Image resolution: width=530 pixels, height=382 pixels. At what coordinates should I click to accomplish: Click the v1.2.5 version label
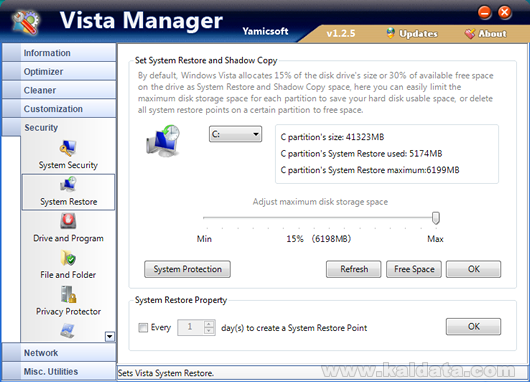(341, 33)
